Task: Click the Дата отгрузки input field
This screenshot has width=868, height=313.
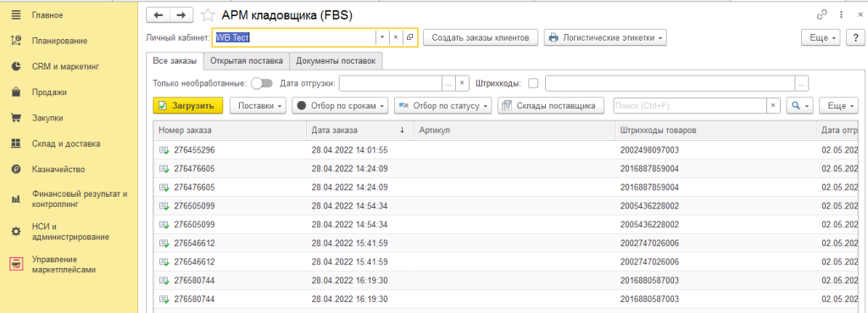Action: [x=391, y=84]
